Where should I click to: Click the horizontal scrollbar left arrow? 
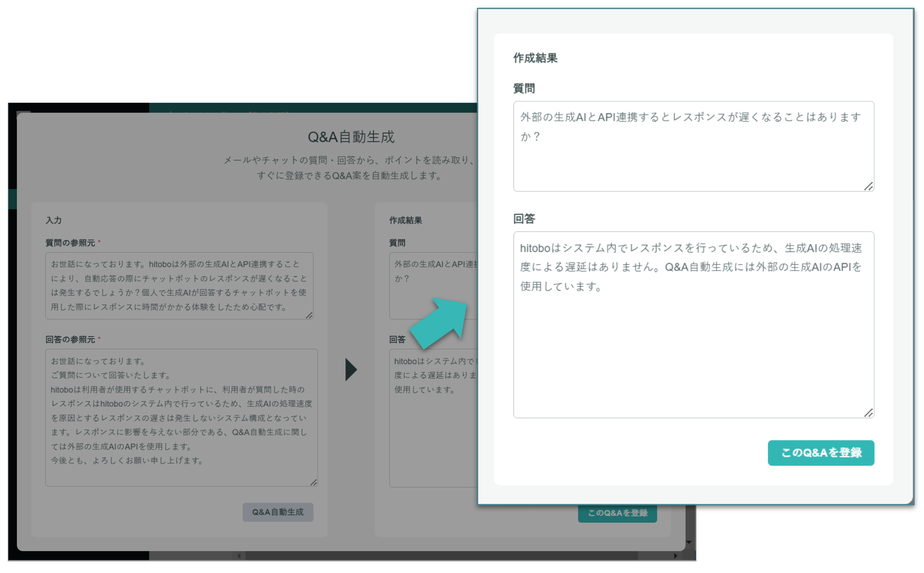(239, 556)
